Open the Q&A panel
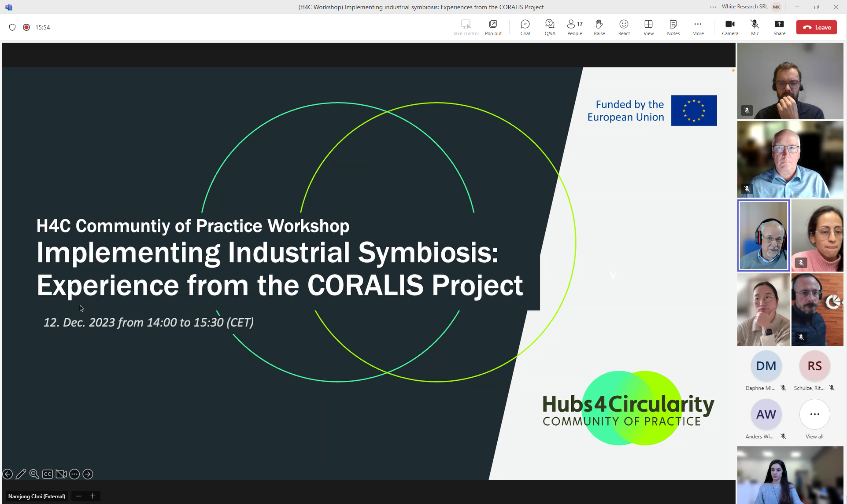This screenshot has height=504, width=847. tap(550, 27)
